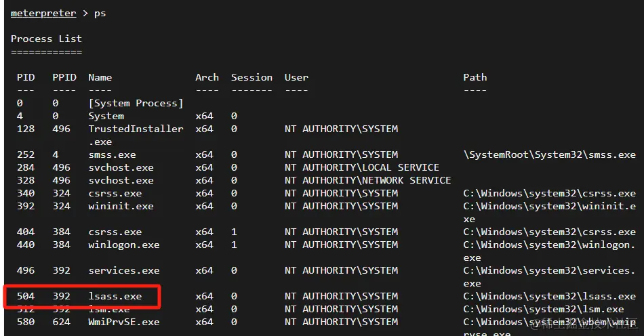Click the underlined meterpreter prompt text
The width and height of the screenshot is (644, 336).
click(x=43, y=13)
